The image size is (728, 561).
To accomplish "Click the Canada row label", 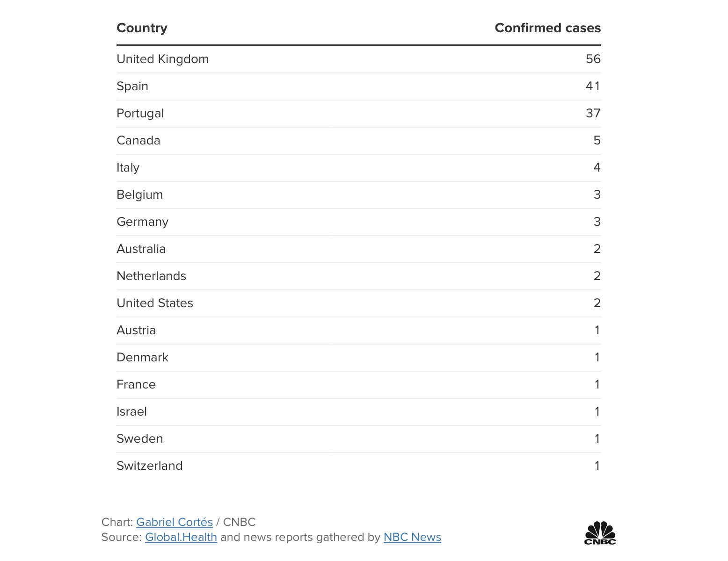I will tap(138, 141).
